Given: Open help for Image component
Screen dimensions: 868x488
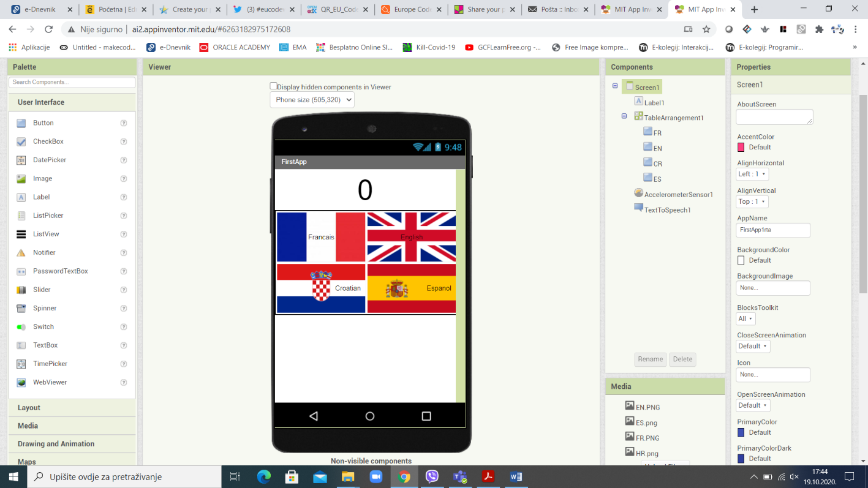Looking at the screenshot, I should pyautogui.click(x=124, y=179).
